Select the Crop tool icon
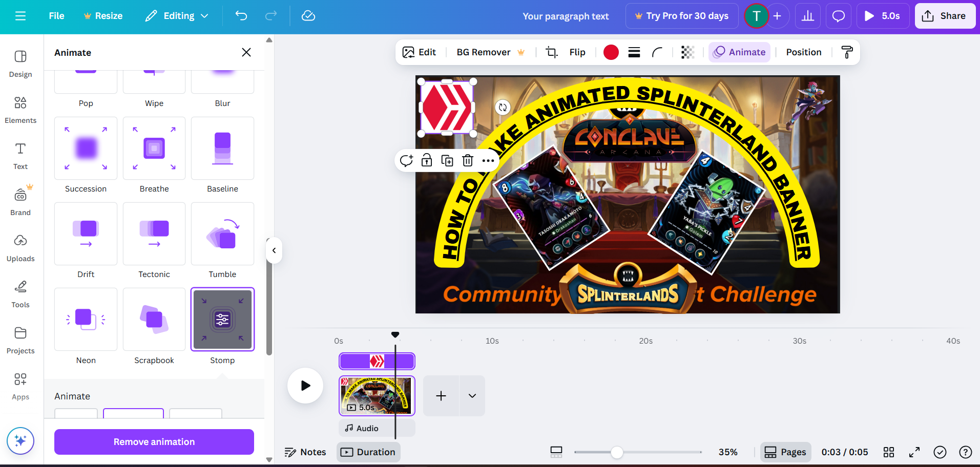Image resolution: width=980 pixels, height=467 pixels. click(x=552, y=52)
